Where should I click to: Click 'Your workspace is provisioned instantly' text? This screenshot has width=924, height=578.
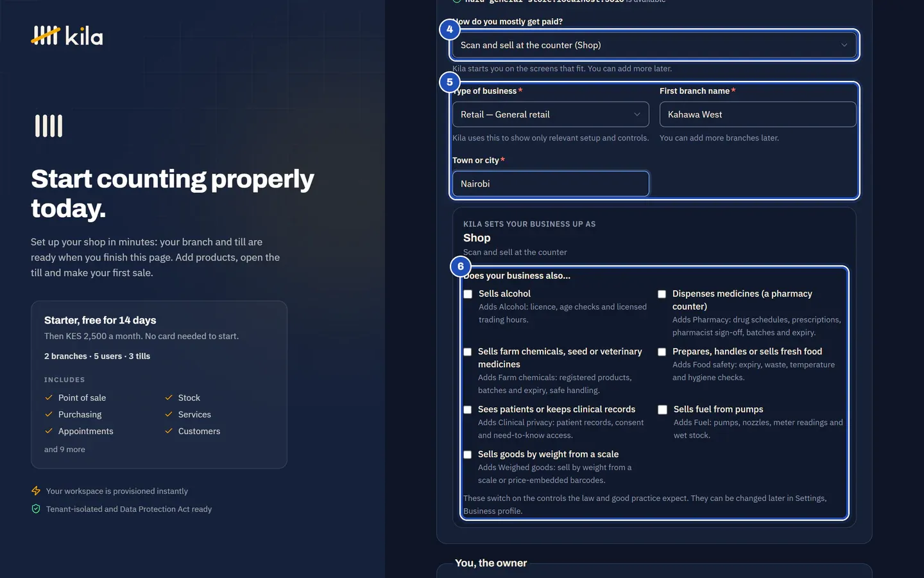(x=117, y=491)
